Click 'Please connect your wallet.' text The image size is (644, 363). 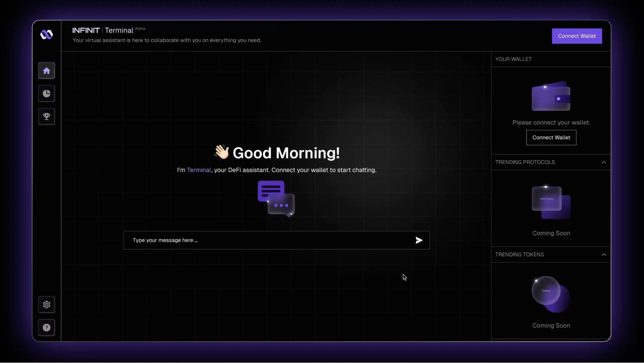point(551,123)
